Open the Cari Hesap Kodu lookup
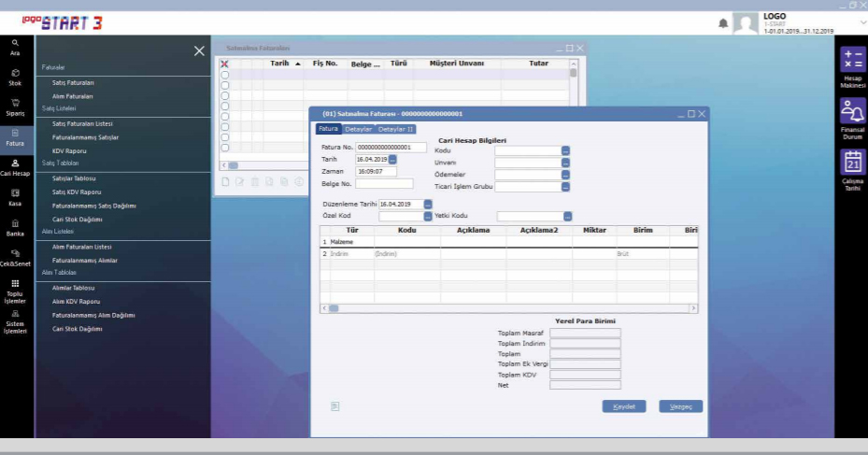 566,150
